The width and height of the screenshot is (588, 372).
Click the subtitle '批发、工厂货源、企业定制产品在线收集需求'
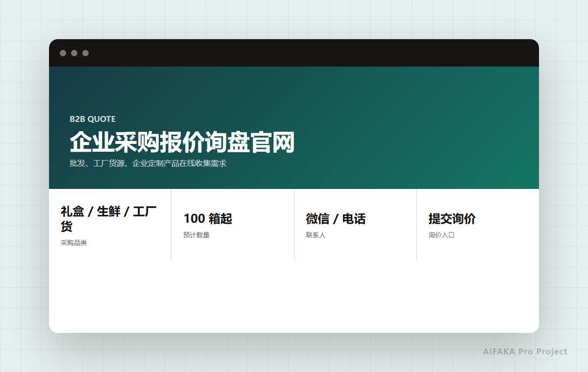pos(148,163)
